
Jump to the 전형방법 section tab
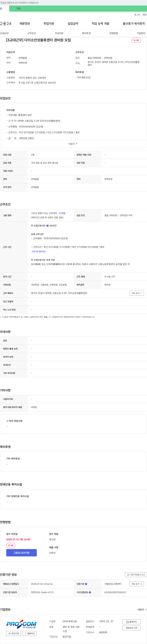(113, 33)
